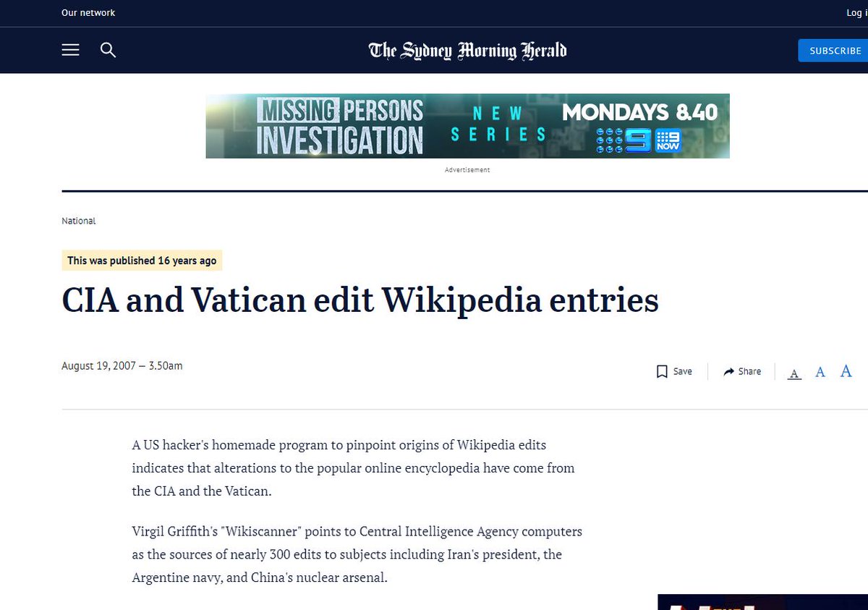868x610 pixels.
Task: Click the paragraph starting 'A US hacker's homemade program'
Action: (x=353, y=467)
